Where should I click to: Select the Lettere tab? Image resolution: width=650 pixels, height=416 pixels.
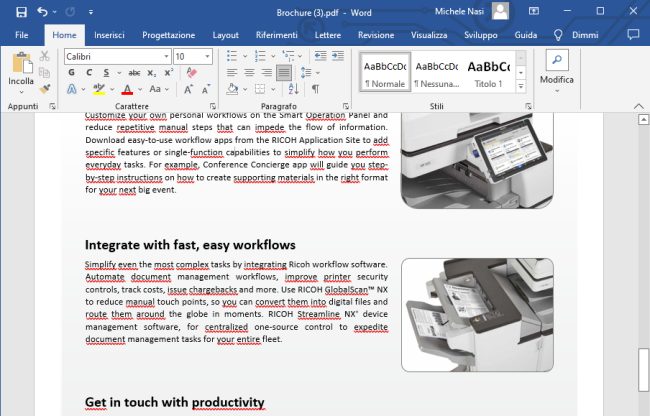[x=327, y=35]
